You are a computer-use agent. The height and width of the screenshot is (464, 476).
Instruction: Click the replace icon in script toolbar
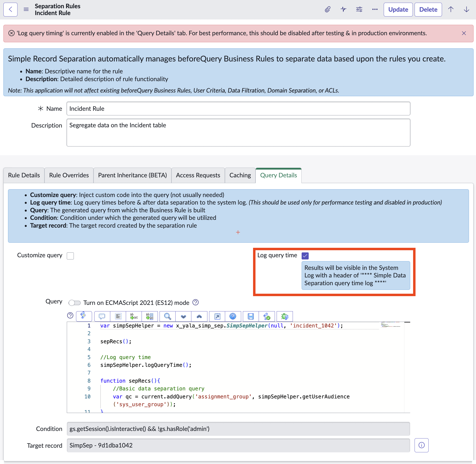point(134,316)
